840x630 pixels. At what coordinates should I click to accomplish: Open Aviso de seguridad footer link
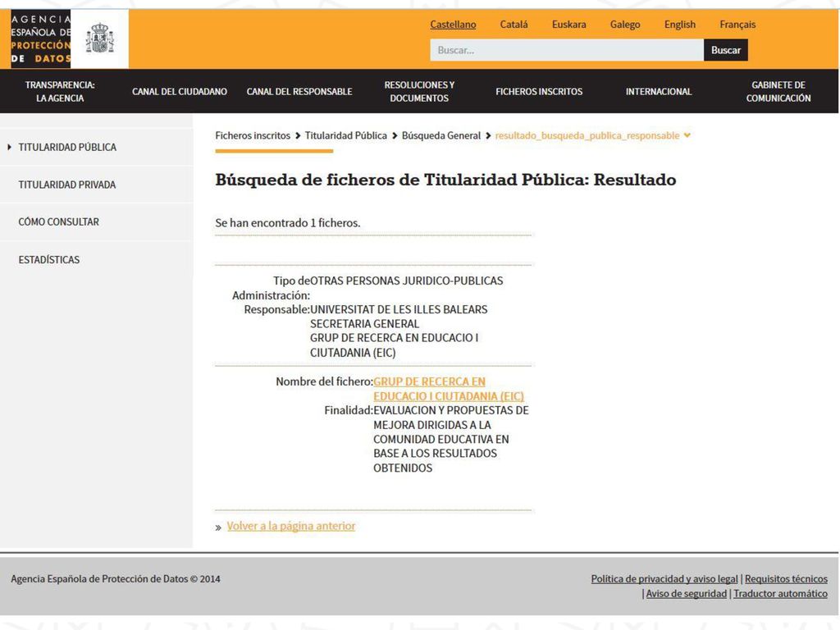687,594
